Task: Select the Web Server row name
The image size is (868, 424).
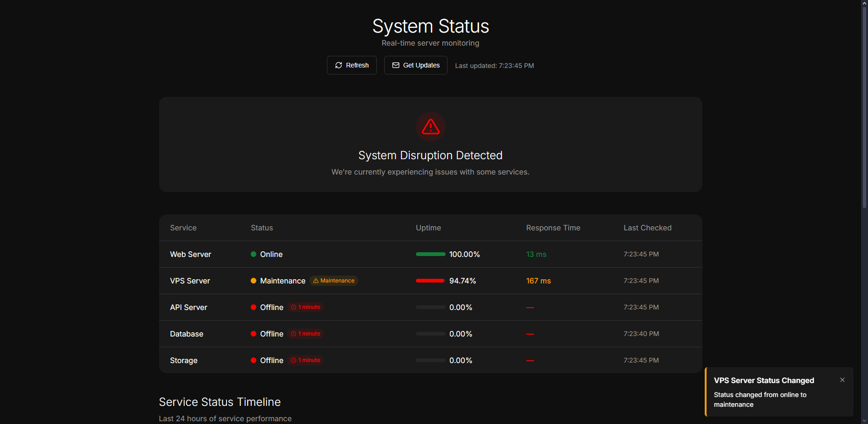Action: [x=190, y=254]
